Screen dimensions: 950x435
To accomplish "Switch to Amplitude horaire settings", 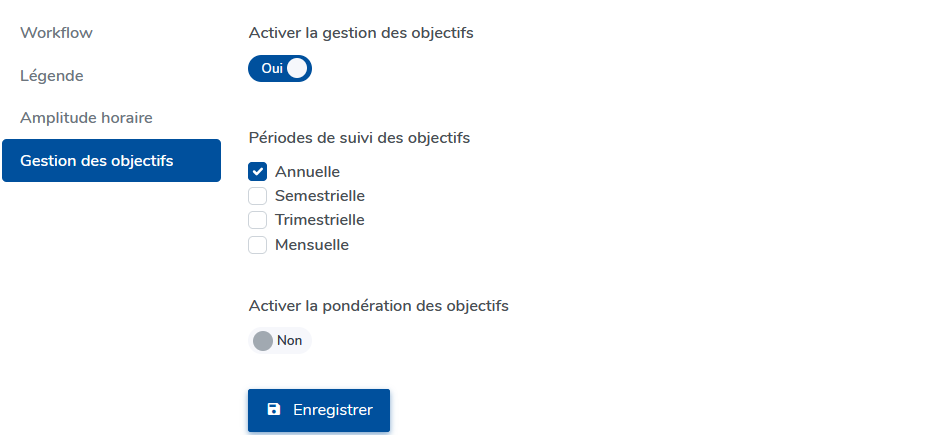I will pos(86,118).
